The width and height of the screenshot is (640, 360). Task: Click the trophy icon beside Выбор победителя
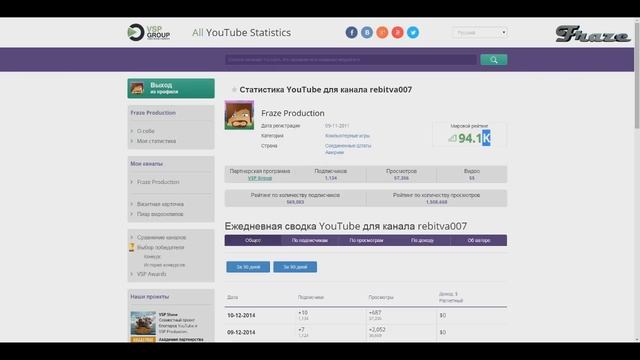coord(131,247)
